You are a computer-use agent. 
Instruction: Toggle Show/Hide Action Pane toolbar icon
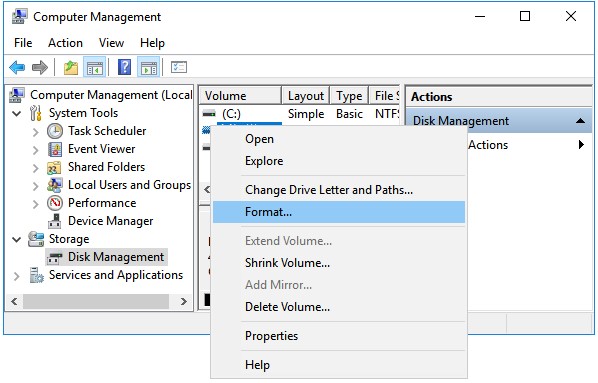pyautogui.click(x=148, y=68)
